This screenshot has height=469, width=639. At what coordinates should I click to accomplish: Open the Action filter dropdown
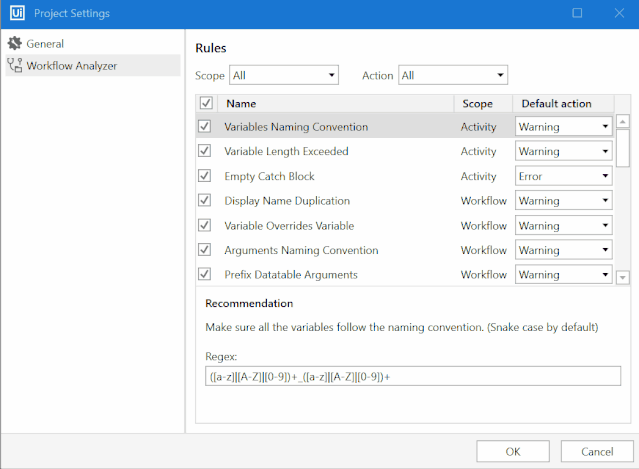click(x=453, y=75)
